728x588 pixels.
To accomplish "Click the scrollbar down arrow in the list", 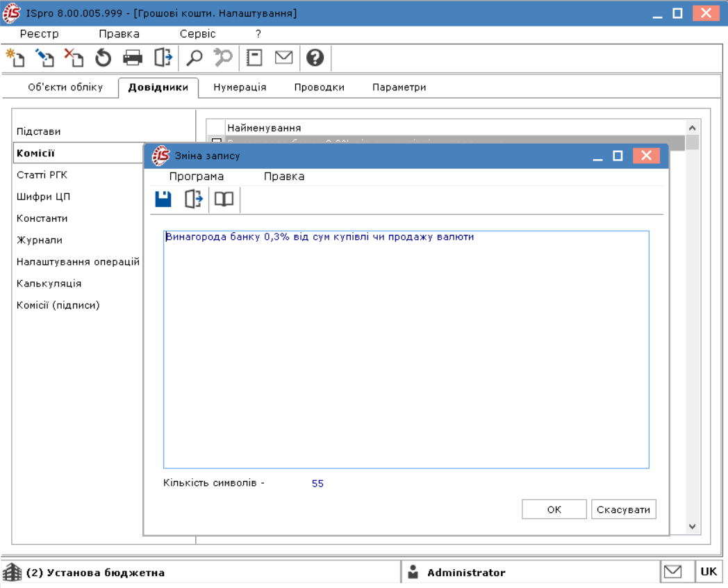I will 693,526.
